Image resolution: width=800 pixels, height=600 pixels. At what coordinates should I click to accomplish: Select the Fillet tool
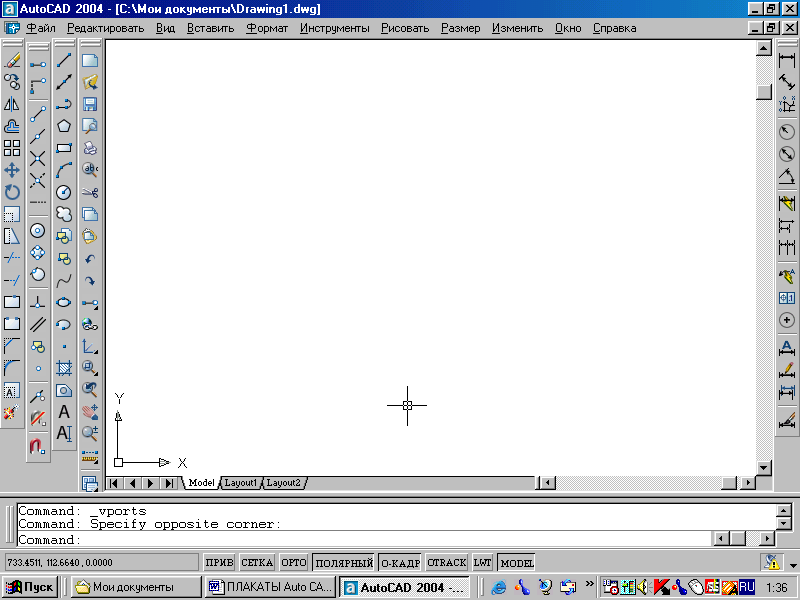pyautogui.click(x=12, y=367)
